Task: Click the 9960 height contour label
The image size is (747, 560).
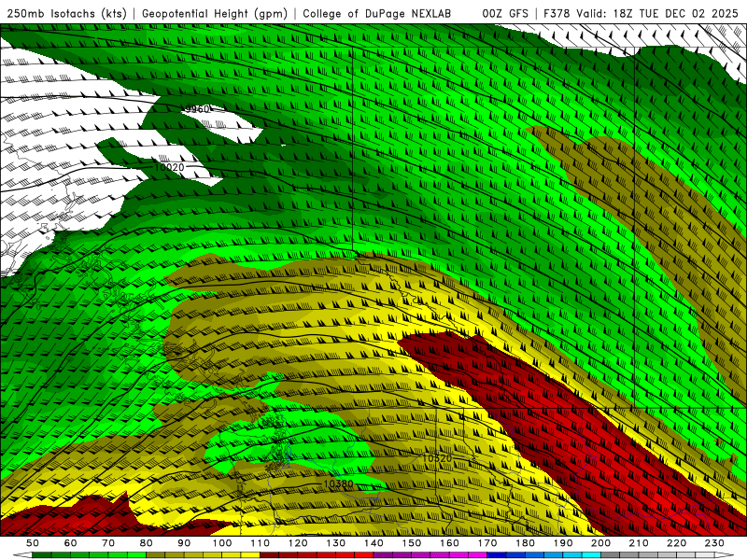Action: (x=197, y=109)
